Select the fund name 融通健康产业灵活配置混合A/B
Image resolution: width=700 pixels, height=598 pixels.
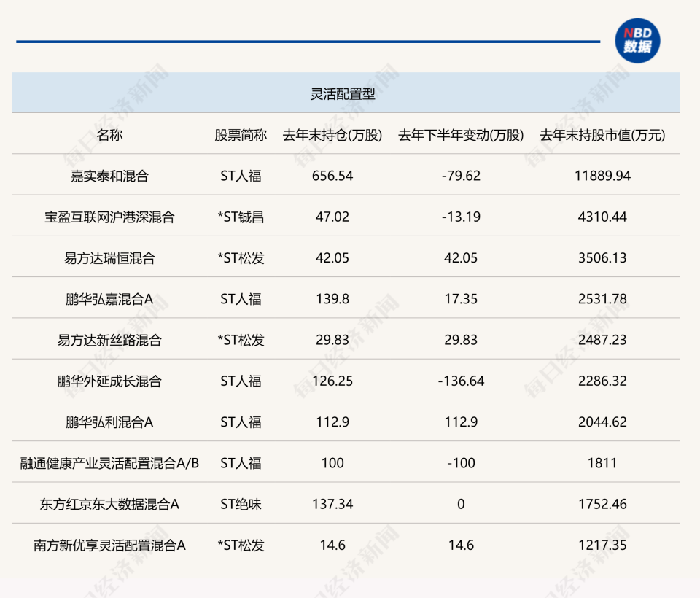pos(109,464)
